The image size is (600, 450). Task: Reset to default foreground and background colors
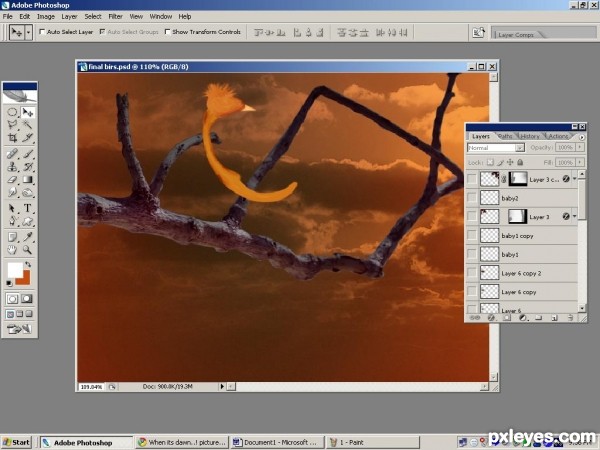pos(9,284)
